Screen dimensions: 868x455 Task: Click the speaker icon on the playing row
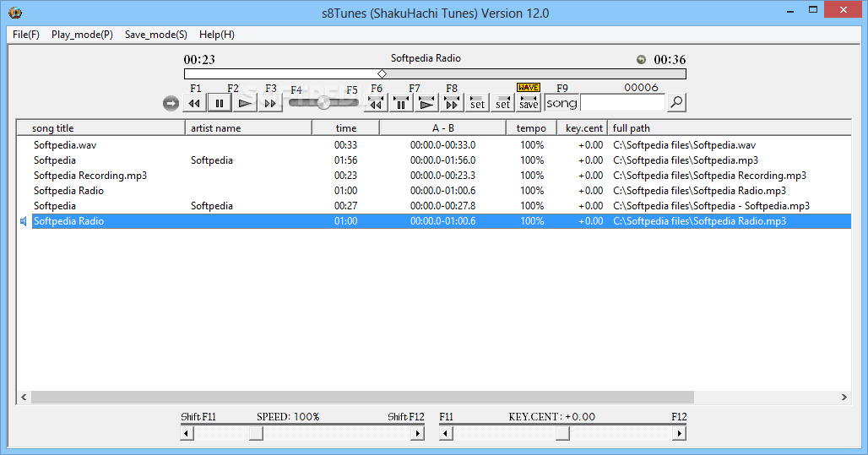coord(24,221)
